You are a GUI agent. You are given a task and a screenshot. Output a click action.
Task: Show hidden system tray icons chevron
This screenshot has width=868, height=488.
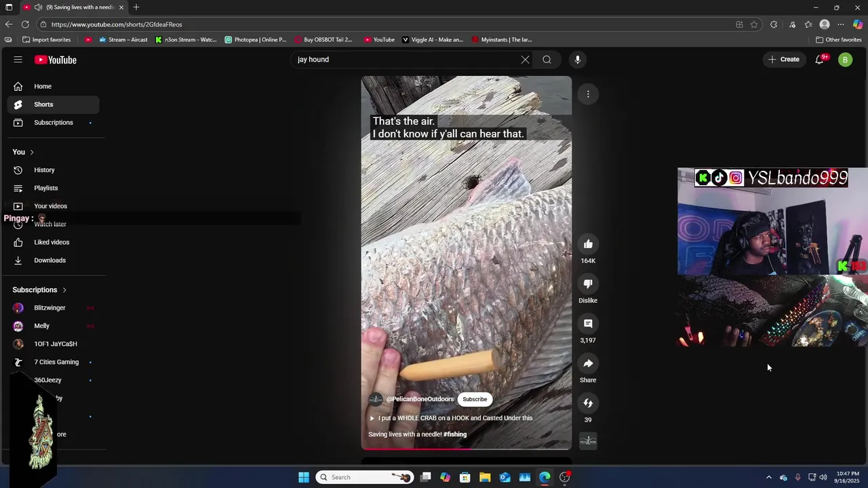(x=768, y=477)
